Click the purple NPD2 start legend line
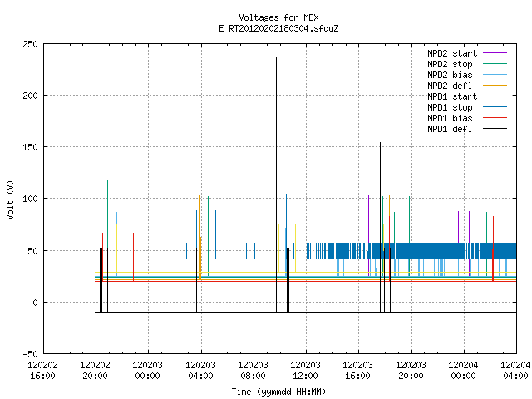Screen dimensions: 532x399 pyautogui.click(x=495, y=53)
